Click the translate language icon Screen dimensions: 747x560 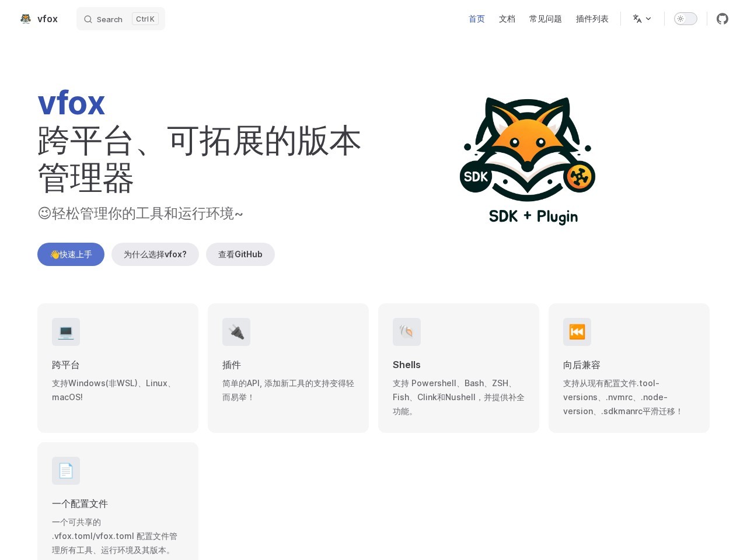coord(637,19)
